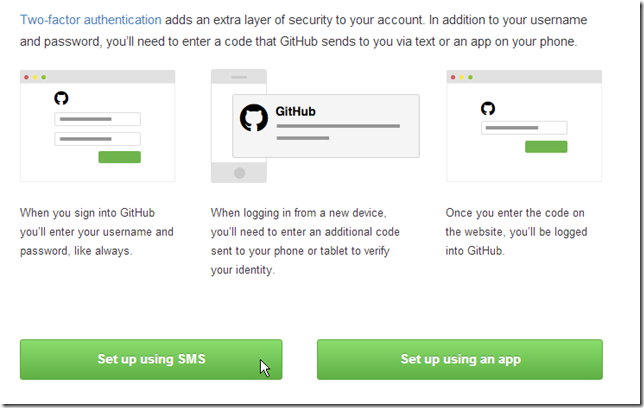This screenshot has width=644, height=408.
Task: Open the Two-factor authentication link
Action: point(90,19)
